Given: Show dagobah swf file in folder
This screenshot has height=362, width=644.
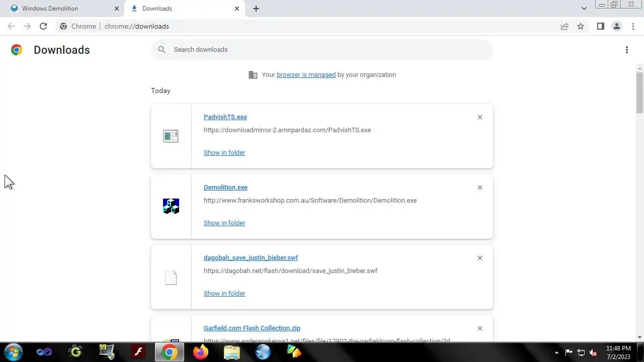Looking at the screenshot, I should coord(224,293).
